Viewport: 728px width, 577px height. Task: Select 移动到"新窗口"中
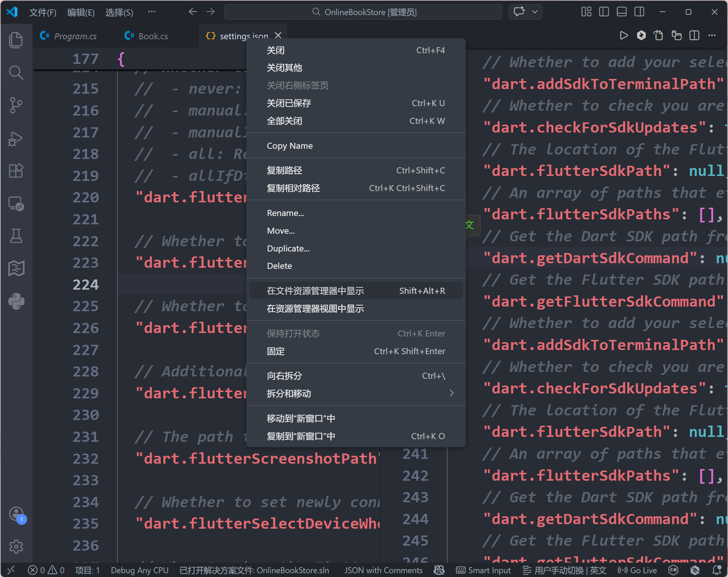[x=356, y=418]
